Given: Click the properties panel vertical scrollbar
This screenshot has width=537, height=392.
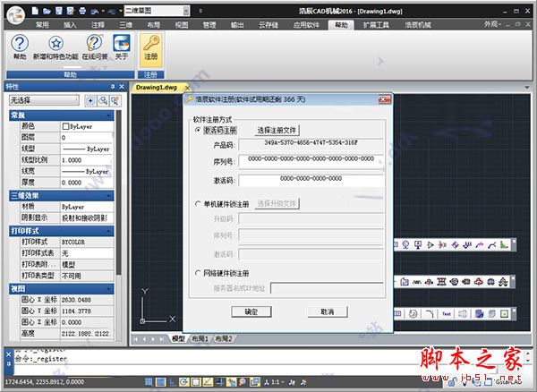Looking at the screenshot, I should [x=118, y=192].
